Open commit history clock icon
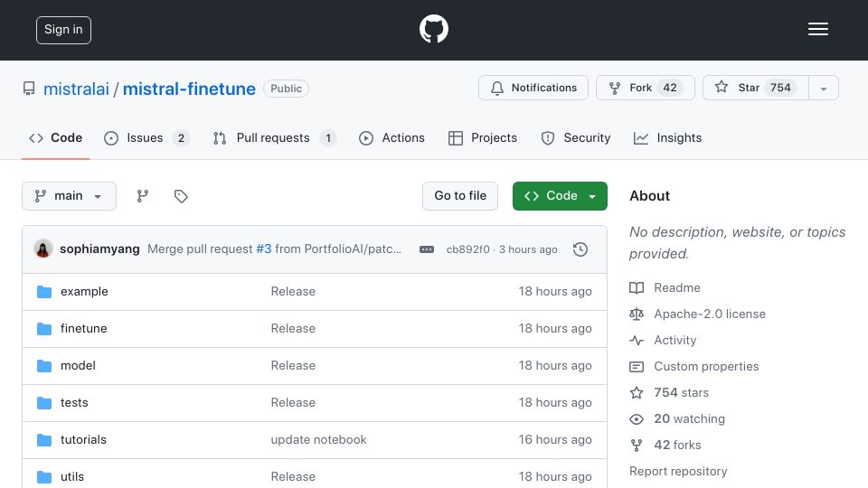This screenshot has height=488, width=868. click(580, 249)
